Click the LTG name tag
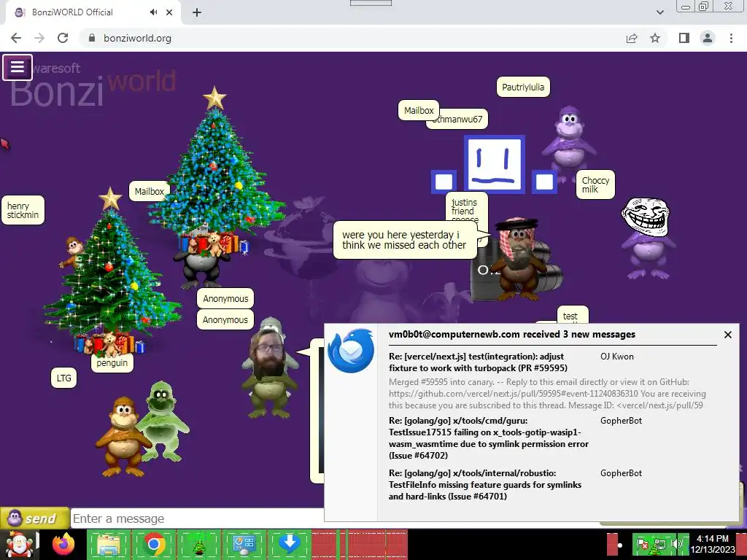Screen dimensions: 747x560 pyautogui.click(x=64, y=378)
